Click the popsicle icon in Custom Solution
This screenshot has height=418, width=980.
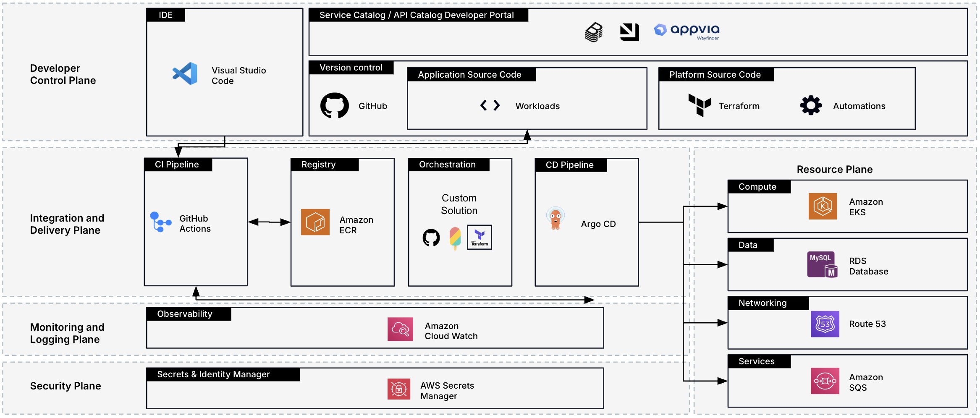pos(455,238)
